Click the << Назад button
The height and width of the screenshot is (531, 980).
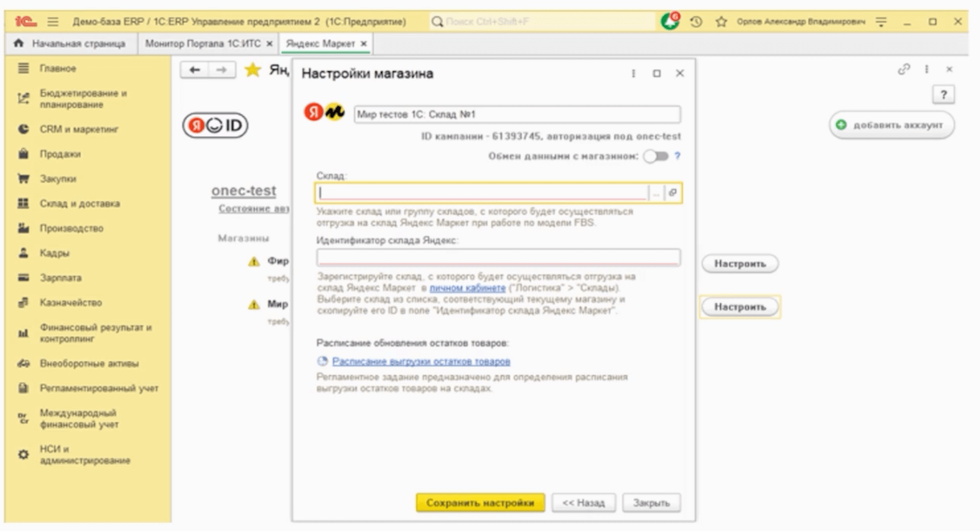[x=583, y=502]
